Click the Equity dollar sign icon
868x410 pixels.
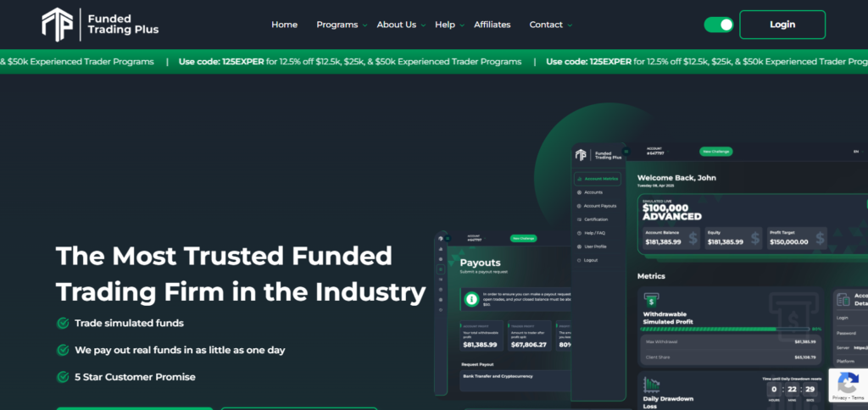click(x=755, y=239)
